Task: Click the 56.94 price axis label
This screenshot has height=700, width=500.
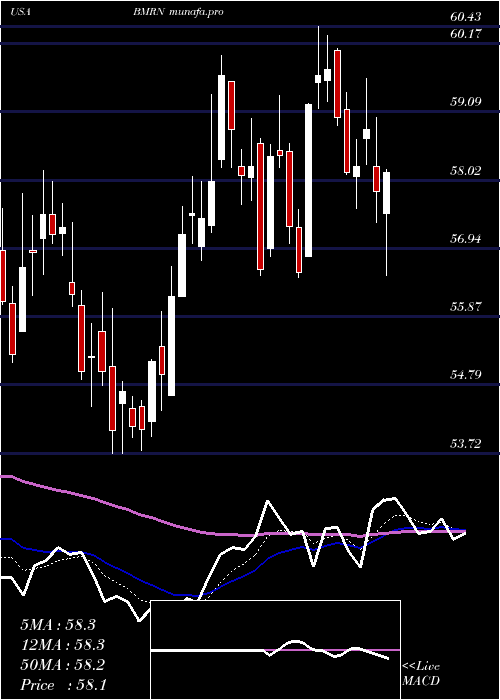Action: point(466,239)
